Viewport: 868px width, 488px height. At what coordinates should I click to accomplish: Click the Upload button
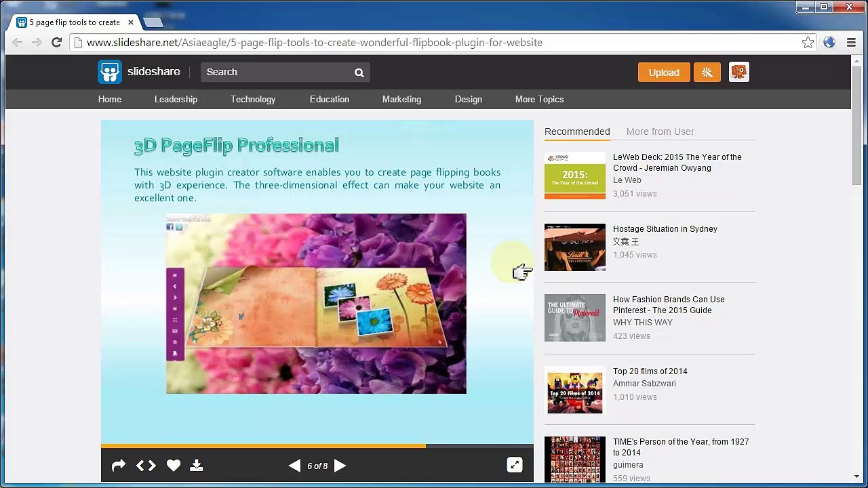(664, 73)
